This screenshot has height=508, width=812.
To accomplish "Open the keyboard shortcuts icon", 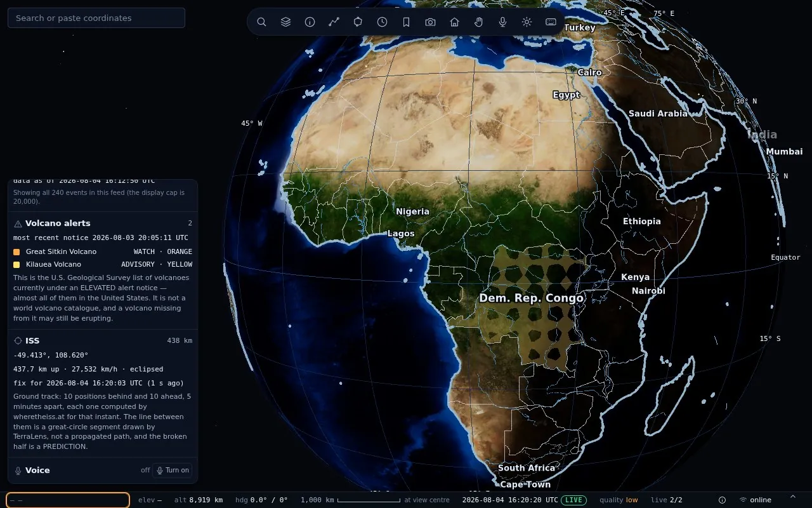I will 551,22.
